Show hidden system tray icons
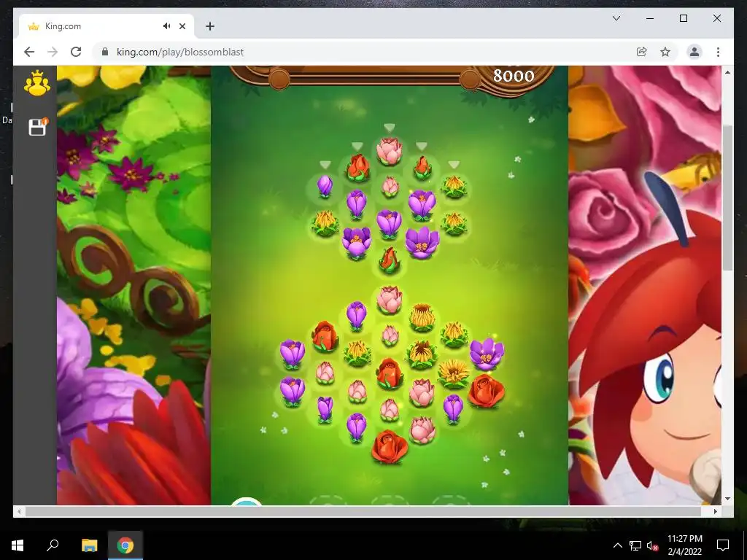The image size is (747, 560). click(617, 545)
